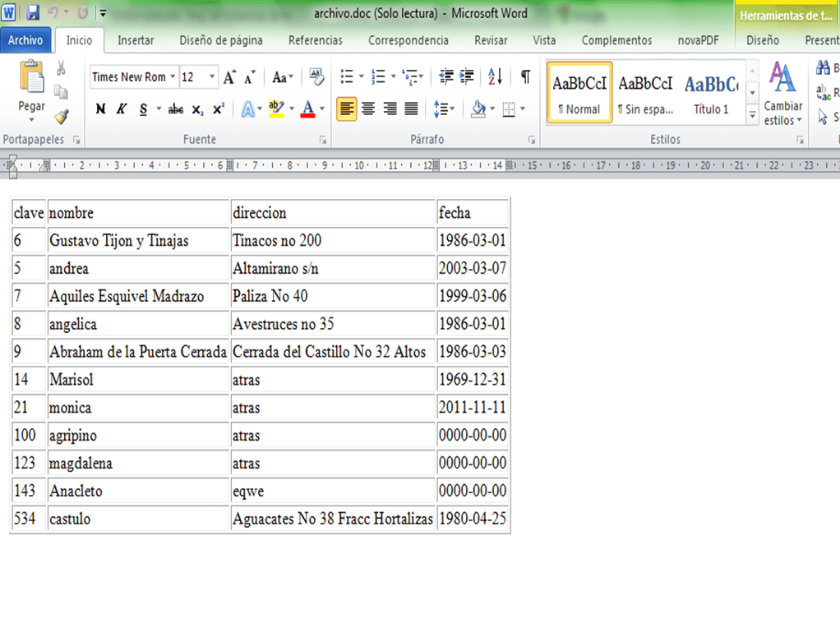Screen dimensions: 840x633
Task: Click the Pegar paste icon
Action: (32, 80)
